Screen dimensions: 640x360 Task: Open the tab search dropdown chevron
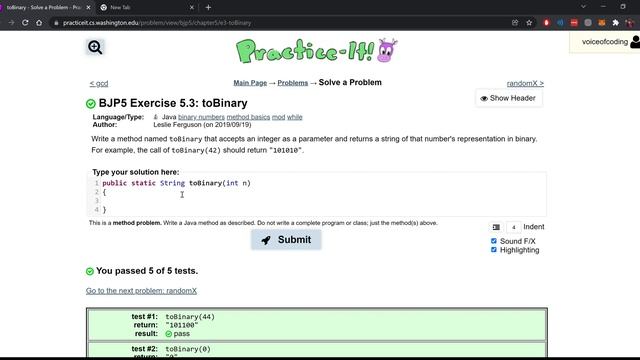[x=583, y=7]
